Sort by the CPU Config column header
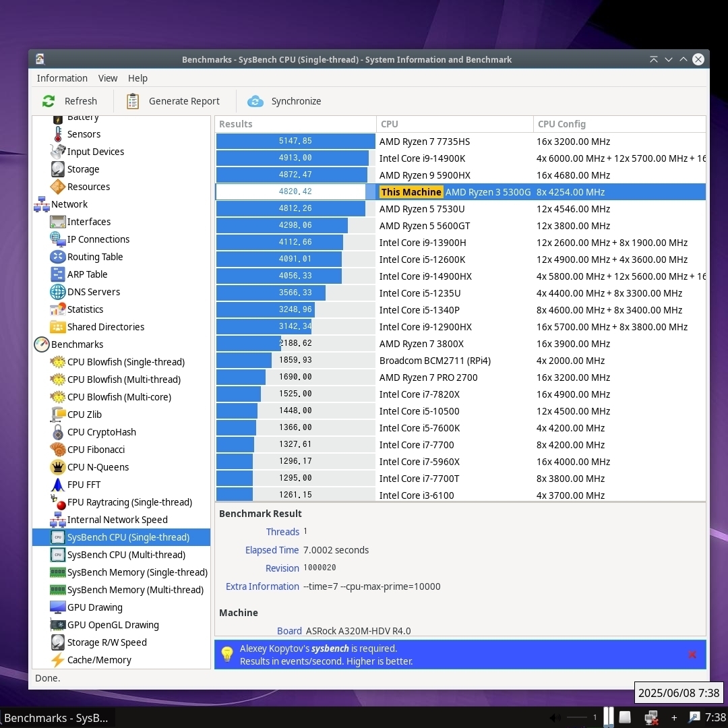Image resolution: width=728 pixels, height=728 pixels. pos(619,125)
